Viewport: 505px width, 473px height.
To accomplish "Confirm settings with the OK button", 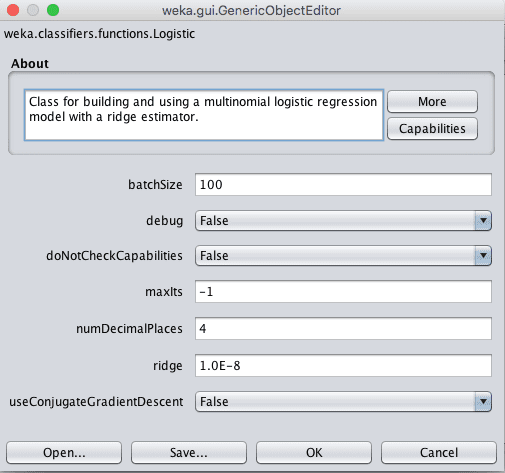I will point(314,453).
